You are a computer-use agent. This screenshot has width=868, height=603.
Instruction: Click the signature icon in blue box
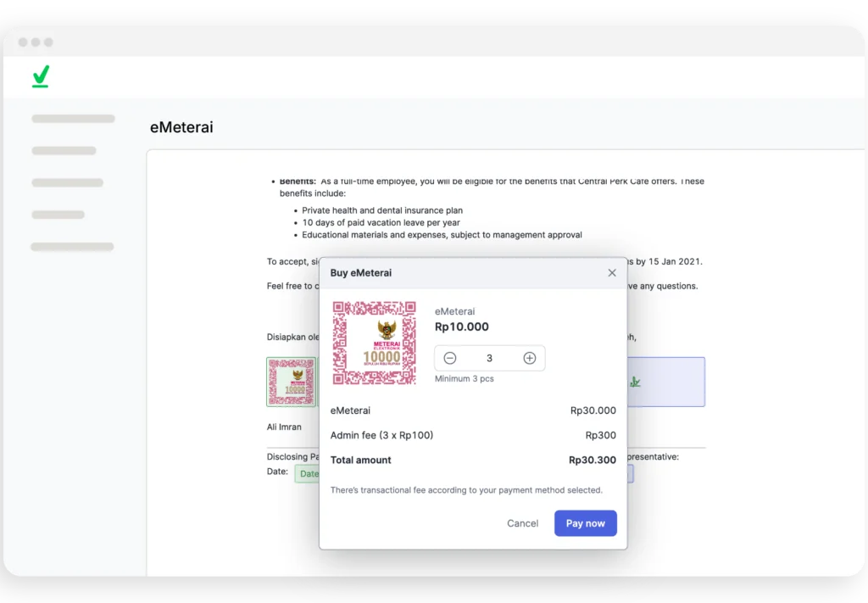635,382
